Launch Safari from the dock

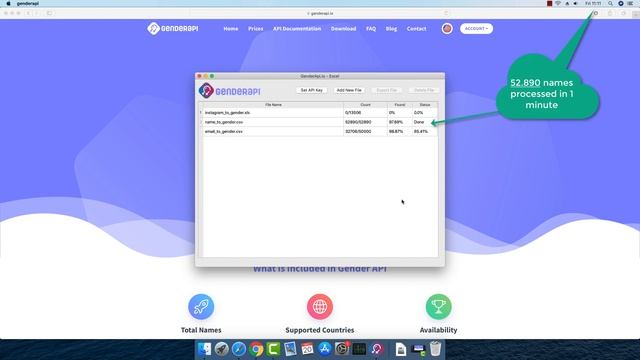239,349
